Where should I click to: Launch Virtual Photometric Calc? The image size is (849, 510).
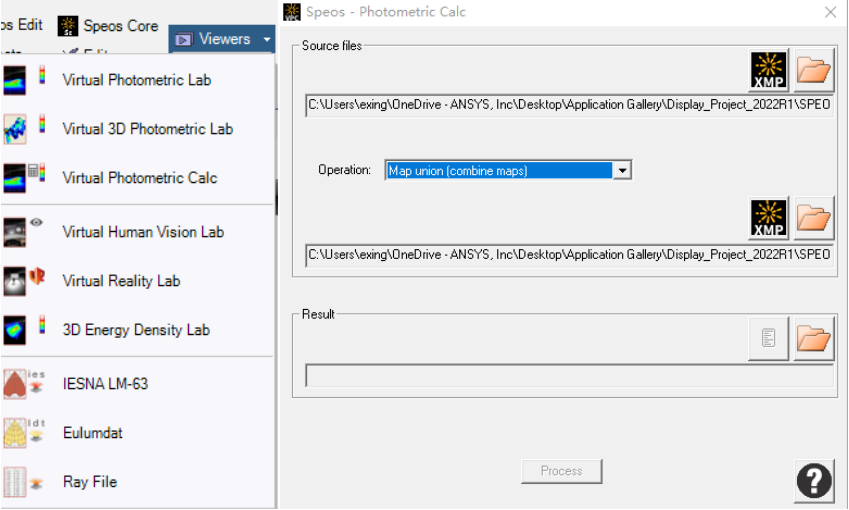tap(140, 178)
